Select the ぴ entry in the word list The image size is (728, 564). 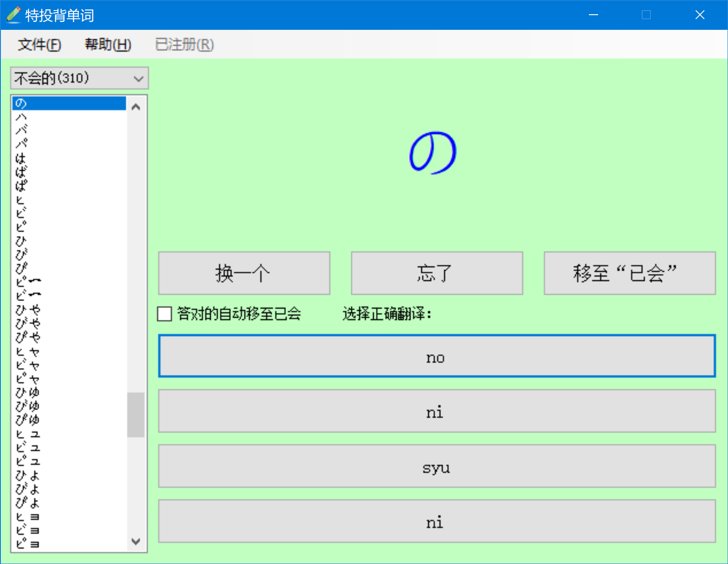(x=69, y=268)
